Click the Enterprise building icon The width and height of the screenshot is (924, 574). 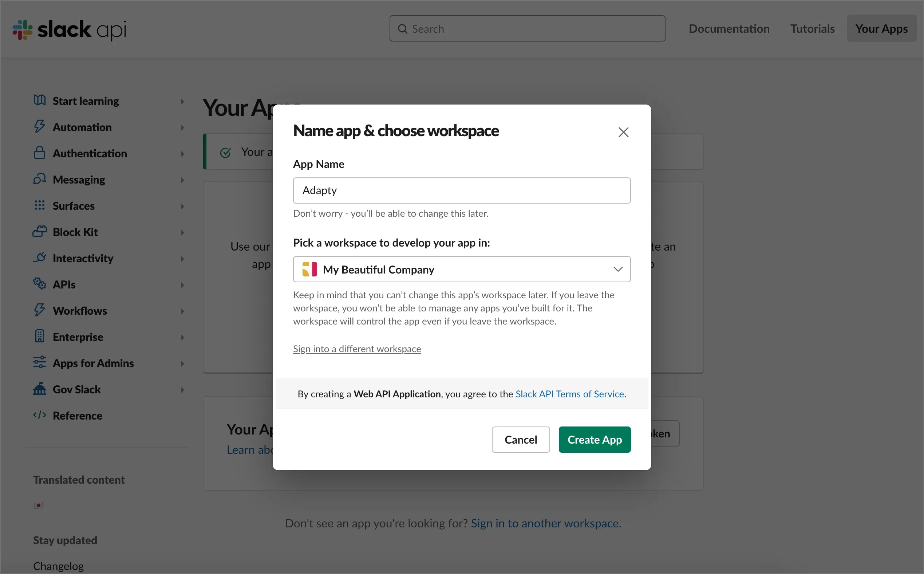pos(39,336)
